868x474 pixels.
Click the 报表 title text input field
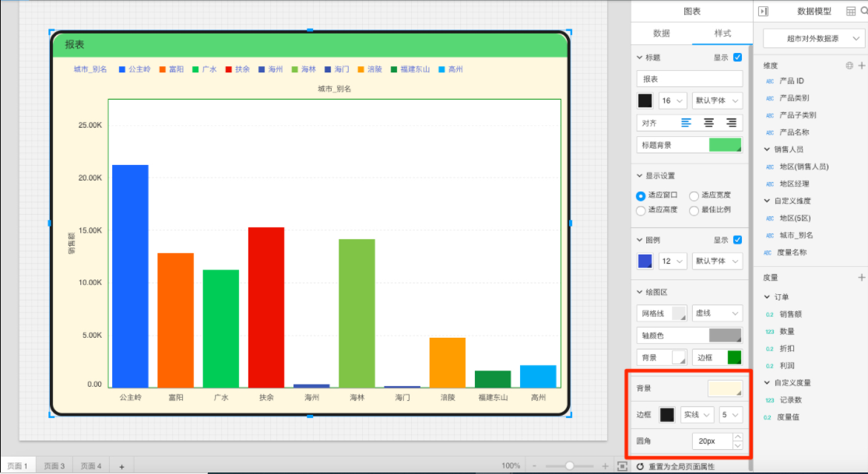(690, 79)
